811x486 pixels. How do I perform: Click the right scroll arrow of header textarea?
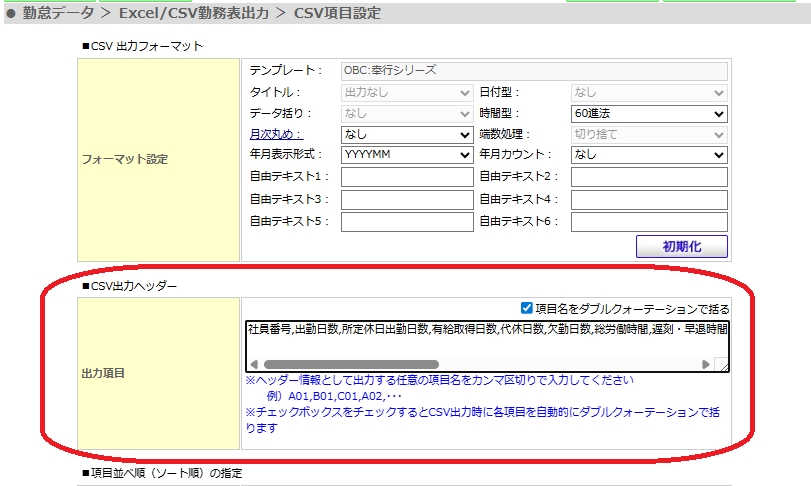706,365
